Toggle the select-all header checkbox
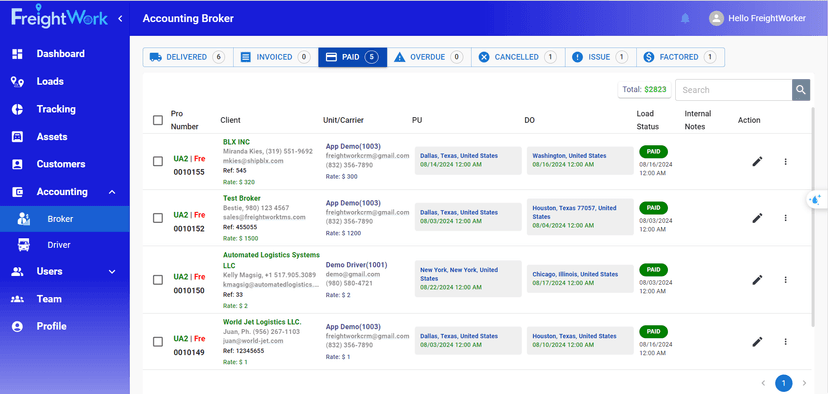Image resolution: width=828 pixels, height=394 pixels. coord(158,120)
